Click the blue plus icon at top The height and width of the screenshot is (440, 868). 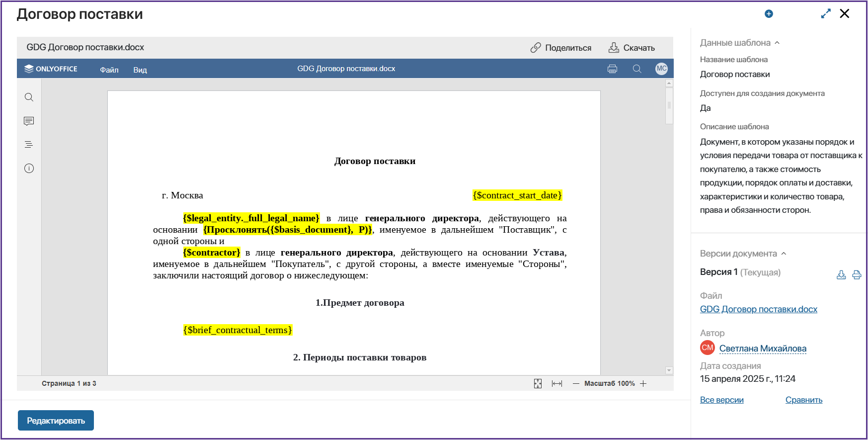coord(769,14)
